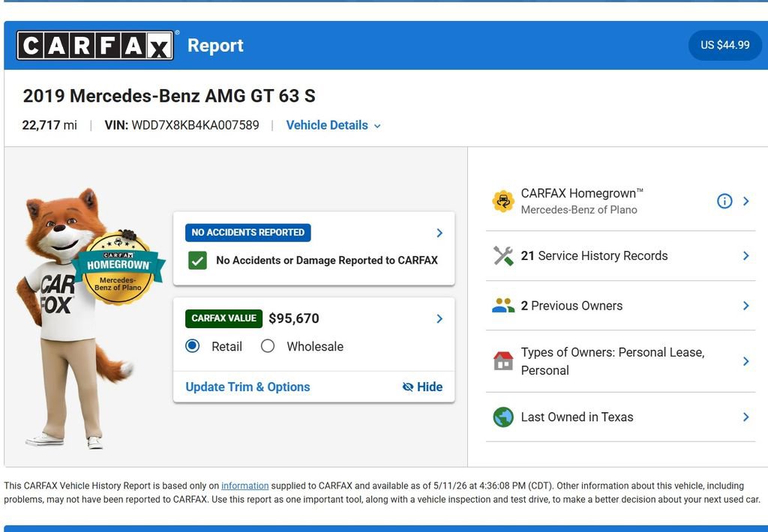768x532 pixels.
Task: Click the CARFAX Homegrown flower icon
Action: coord(503,201)
